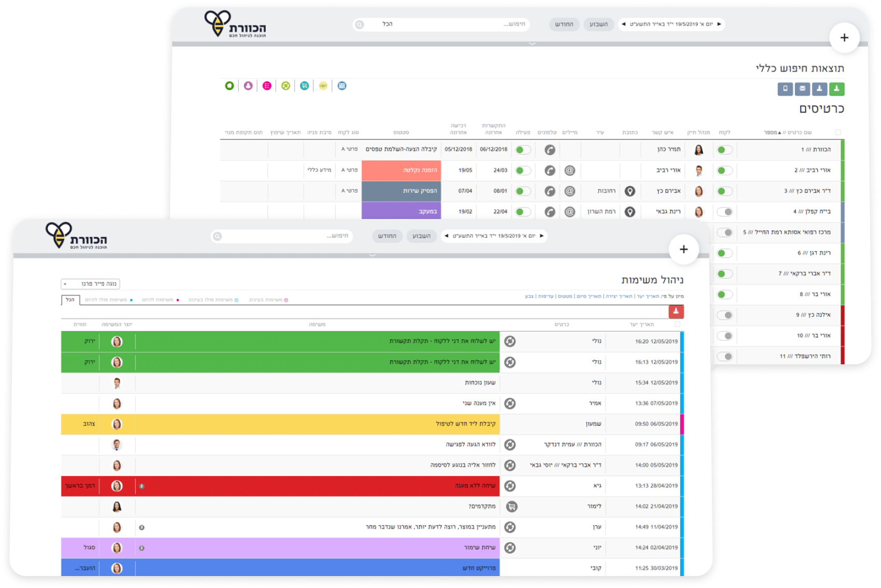Click location pin icon in אבירם כץ row
Image resolution: width=881 pixels, height=588 pixels.
tap(630, 191)
